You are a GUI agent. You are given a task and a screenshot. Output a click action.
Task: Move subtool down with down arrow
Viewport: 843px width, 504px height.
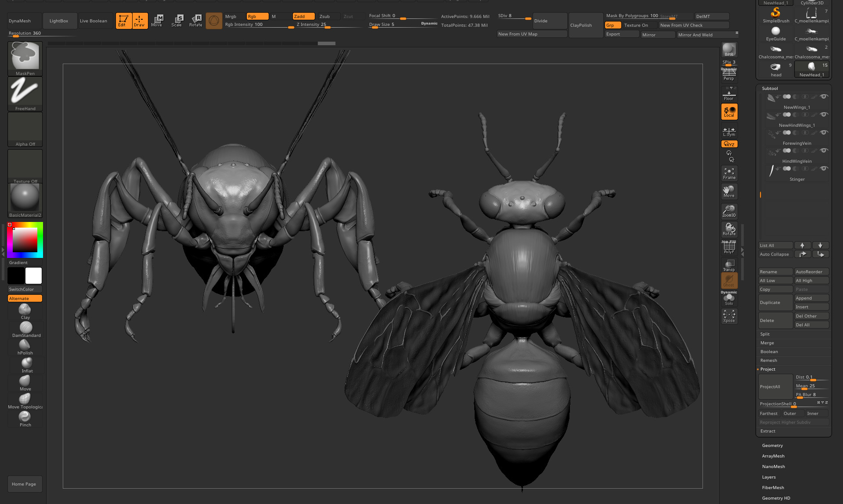tap(820, 245)
